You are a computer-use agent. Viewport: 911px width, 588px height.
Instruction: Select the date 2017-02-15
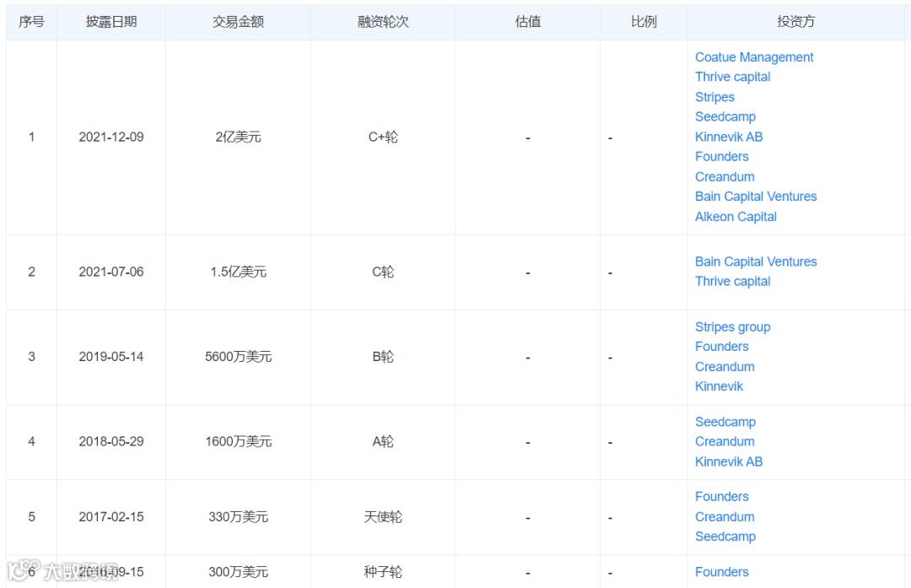click(x=111, y=517)
